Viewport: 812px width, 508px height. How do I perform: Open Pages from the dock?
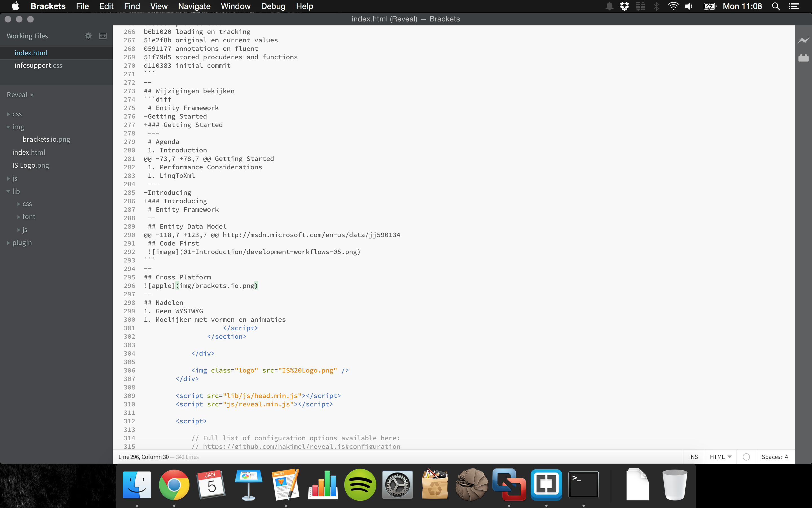tap(286, 485)
